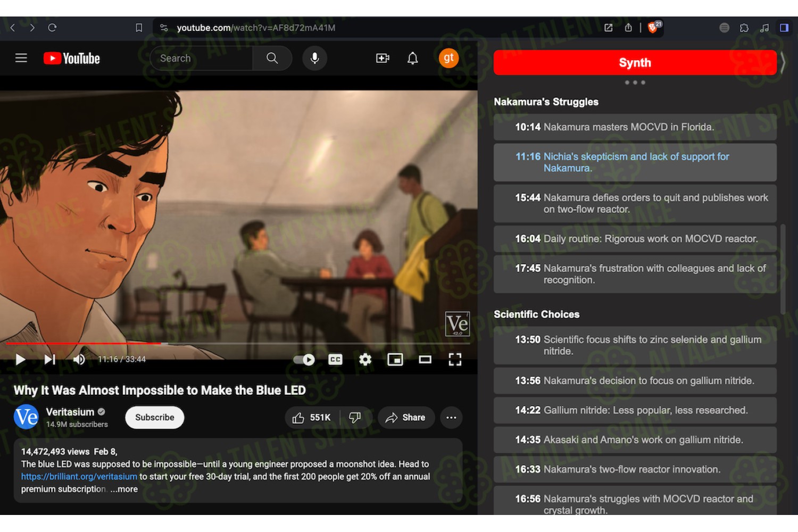The width and height of the screenshot is (798, 532).
Task: Jump to 13:50 Scientific focus shifts
Action: tap(635, 345)
